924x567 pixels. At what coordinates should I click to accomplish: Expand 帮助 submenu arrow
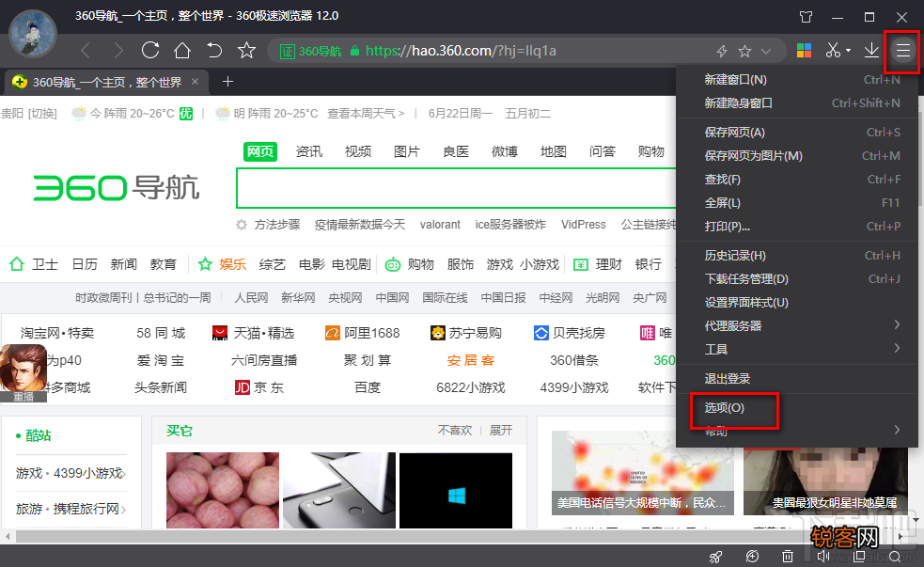pos(897,430)
